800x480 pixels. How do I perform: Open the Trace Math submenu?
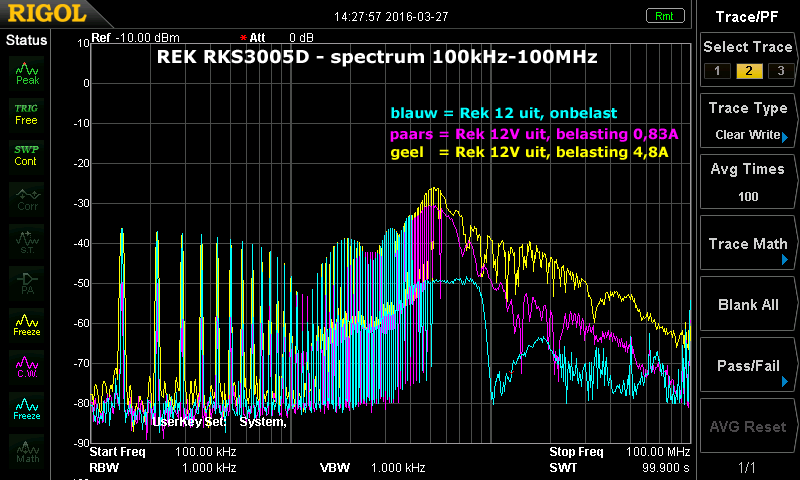[747, 243]
